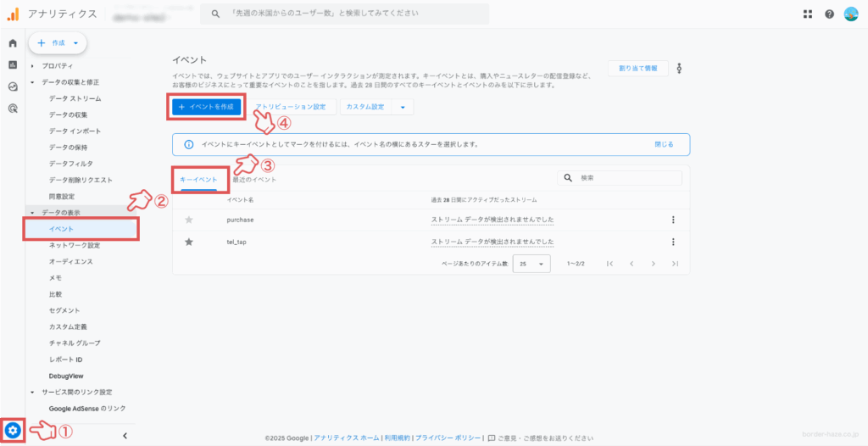The width and height of the screenshot is (868, 446).
Task: Click the magnifier icon in the event search box
Action: (568, 178)
